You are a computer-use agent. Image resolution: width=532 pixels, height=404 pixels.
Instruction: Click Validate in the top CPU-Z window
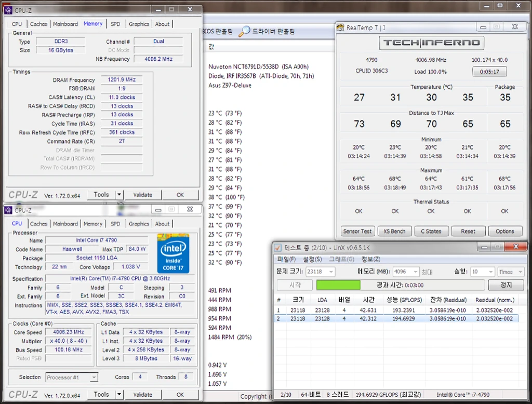click(x=142, y=195)
